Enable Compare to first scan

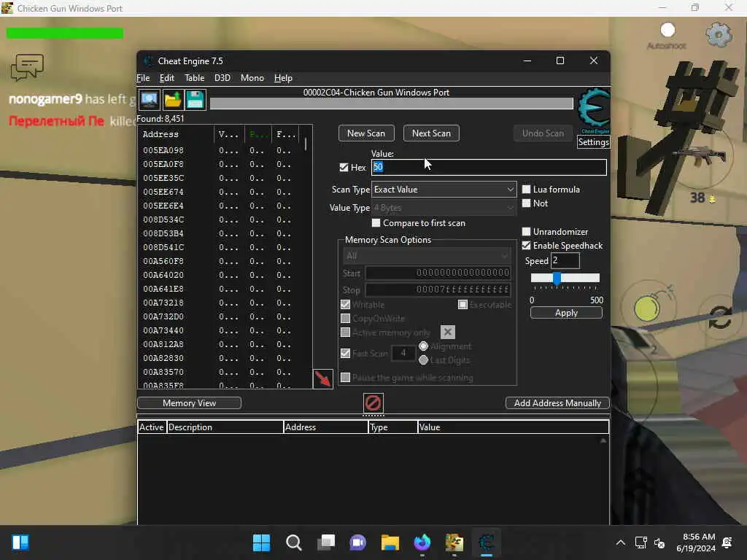coord(376,223)
